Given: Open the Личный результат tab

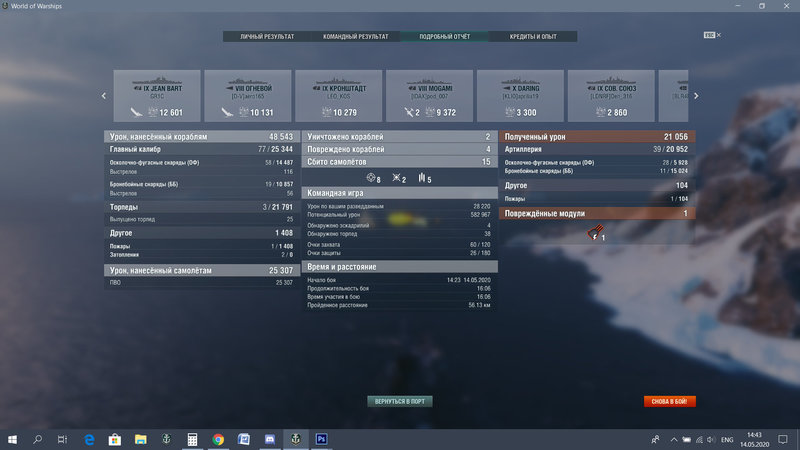Looking at the screenshot, I should click(267, 36).
